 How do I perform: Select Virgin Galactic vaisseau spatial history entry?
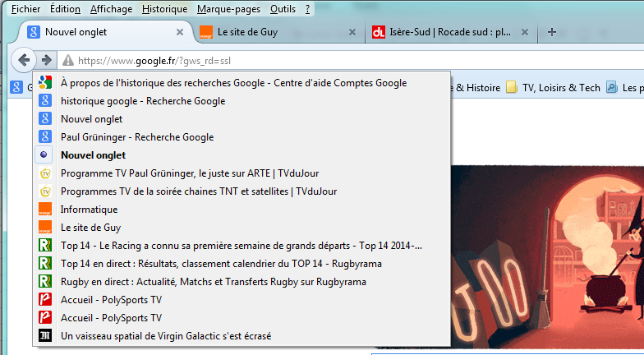(165, 336)
